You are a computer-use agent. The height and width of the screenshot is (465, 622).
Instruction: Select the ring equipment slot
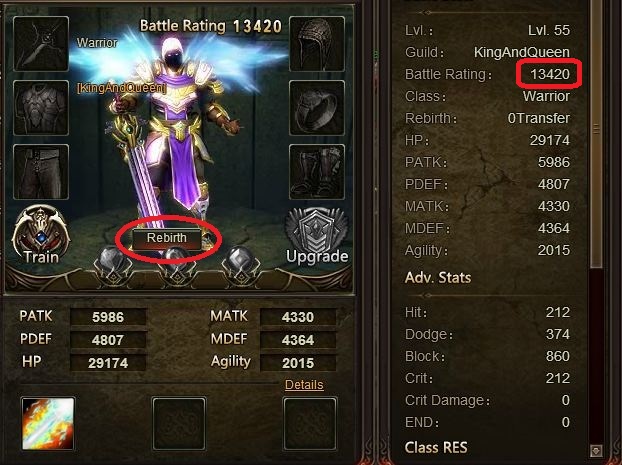317,108
